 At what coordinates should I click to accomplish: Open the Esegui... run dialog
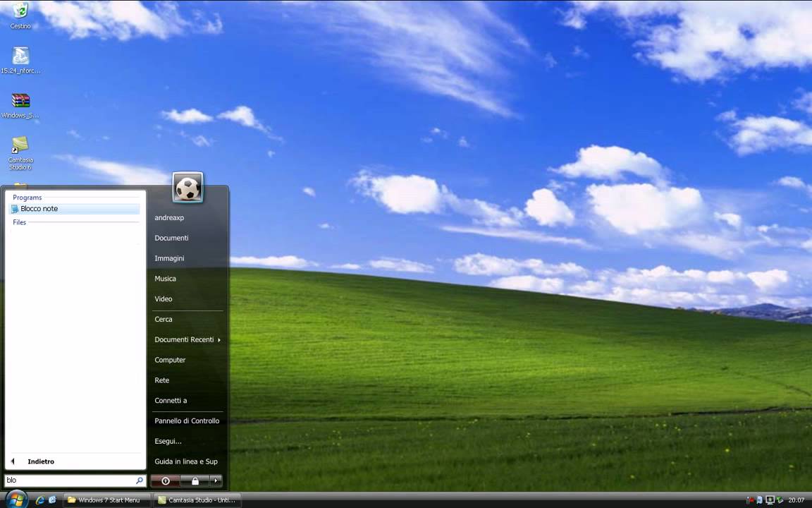click(x=168, y=441)
